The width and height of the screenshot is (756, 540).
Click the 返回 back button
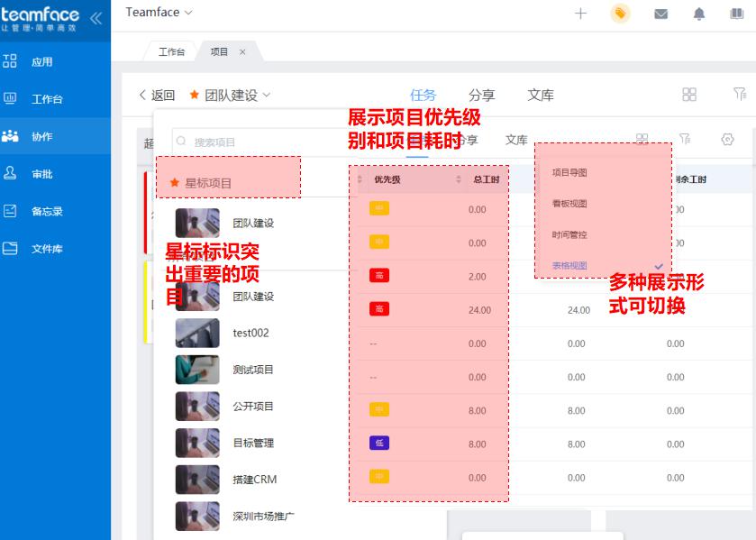pos(157,95)
